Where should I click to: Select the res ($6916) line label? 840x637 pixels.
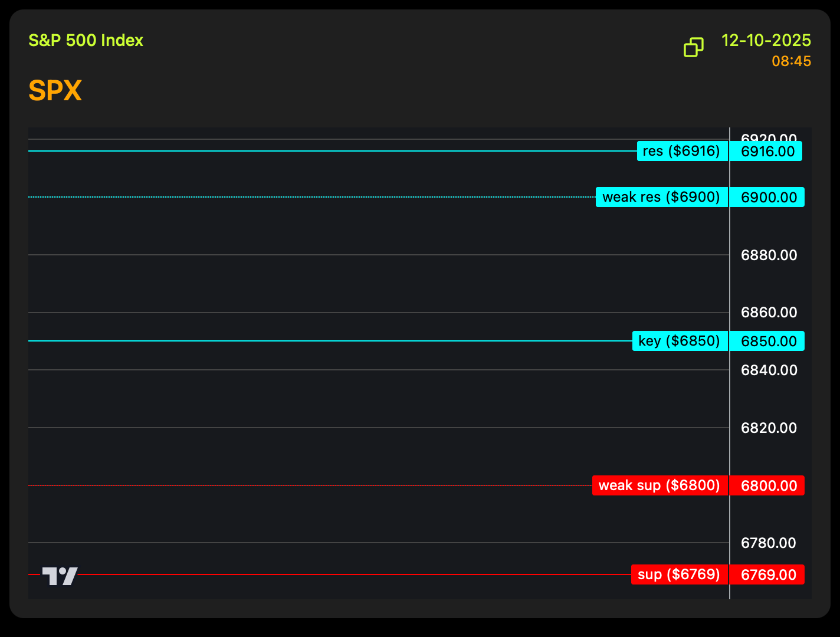[x=682, y=151]
